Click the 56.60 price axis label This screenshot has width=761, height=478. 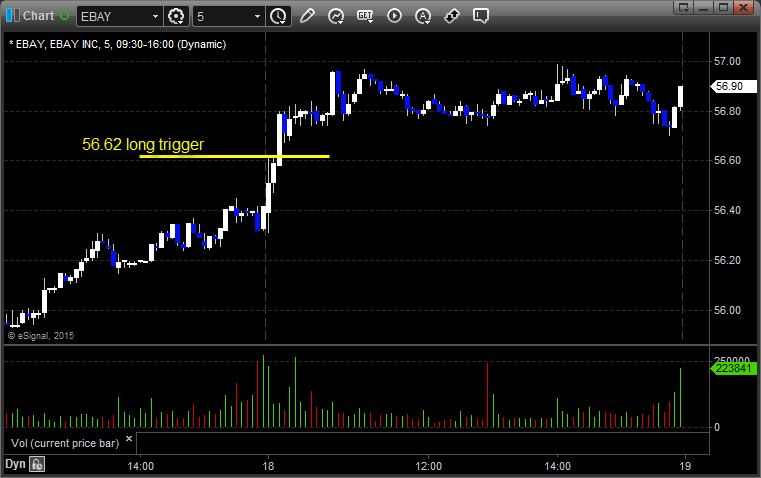(727, 160)
